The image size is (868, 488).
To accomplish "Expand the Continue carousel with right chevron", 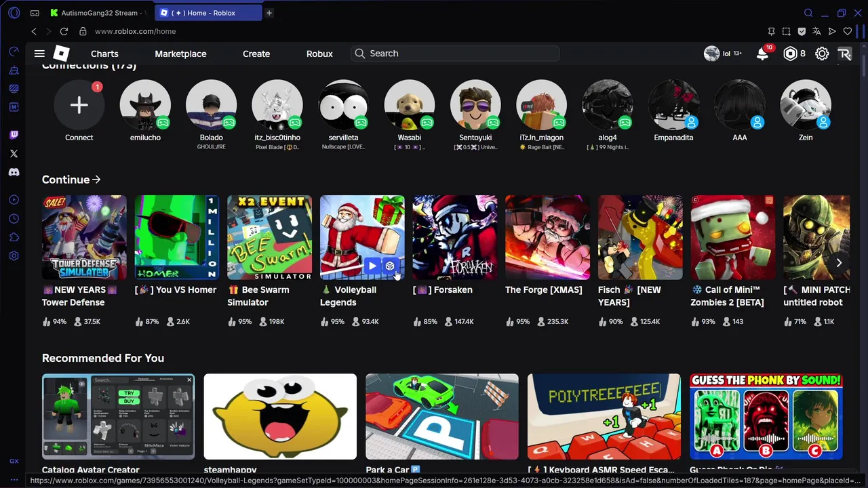I will click(x=839, y=263).
